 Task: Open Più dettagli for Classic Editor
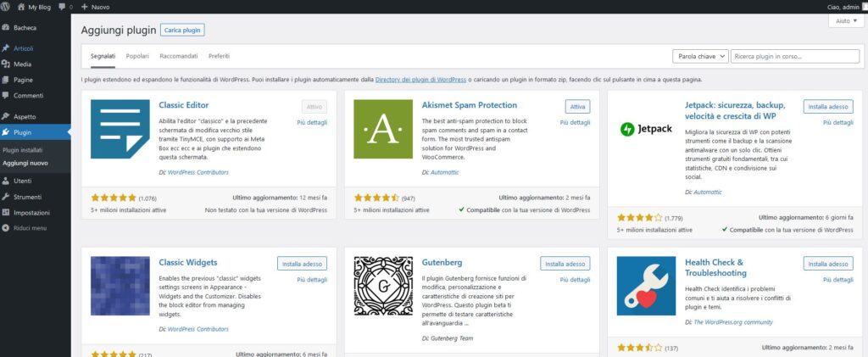pyautogui.click(x=312, y=122)
